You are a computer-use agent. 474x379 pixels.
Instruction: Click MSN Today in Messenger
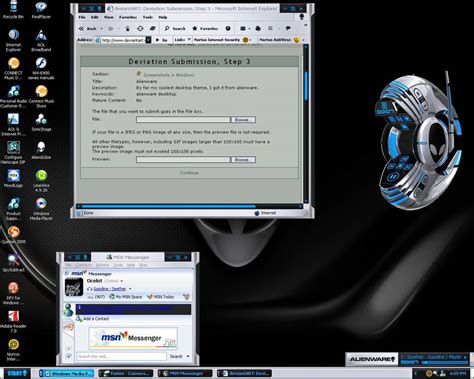pyautogui.click(x=161, y=297)
